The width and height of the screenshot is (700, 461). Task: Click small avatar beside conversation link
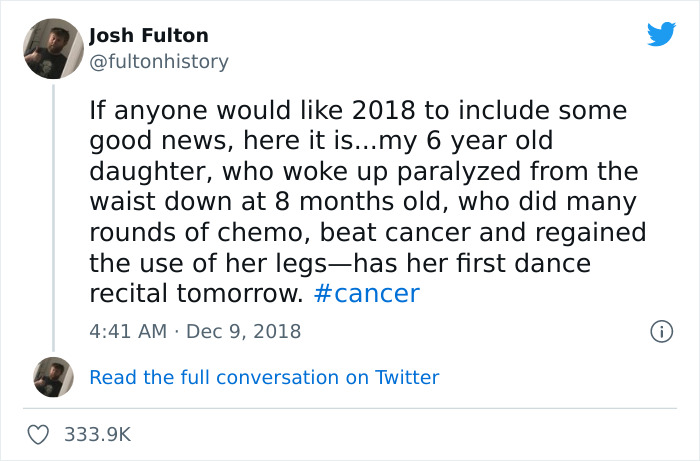53,377
